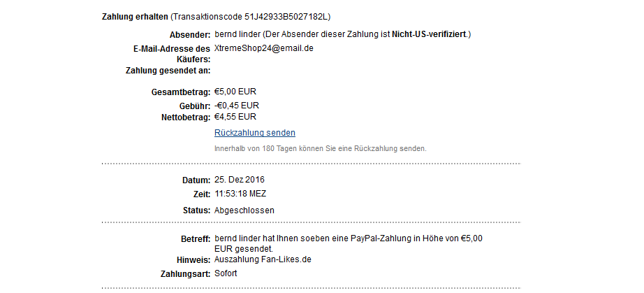This screenshot has width=644, height=293.
Task: Click the 'Absender:' label
Action: click(190, 35)
